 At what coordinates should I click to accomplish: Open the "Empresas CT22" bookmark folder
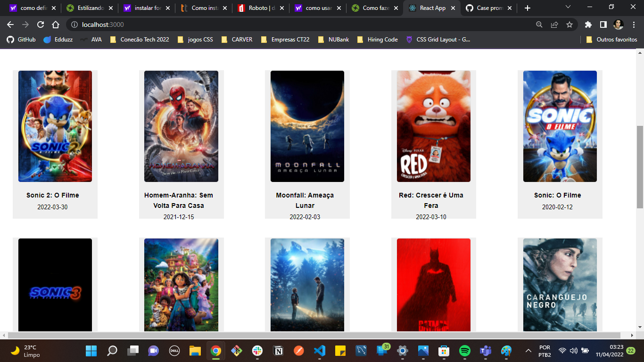[x=285, y=40]
